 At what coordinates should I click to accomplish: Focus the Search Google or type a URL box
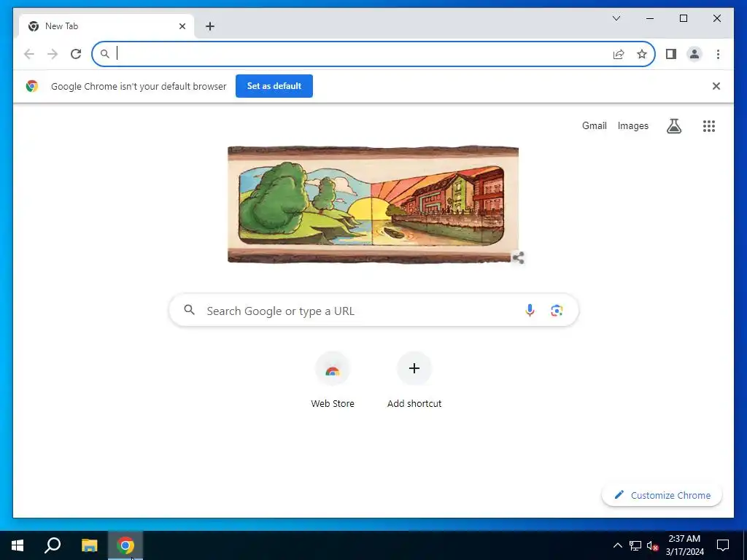pyautogui.click(x=373, y=311)
